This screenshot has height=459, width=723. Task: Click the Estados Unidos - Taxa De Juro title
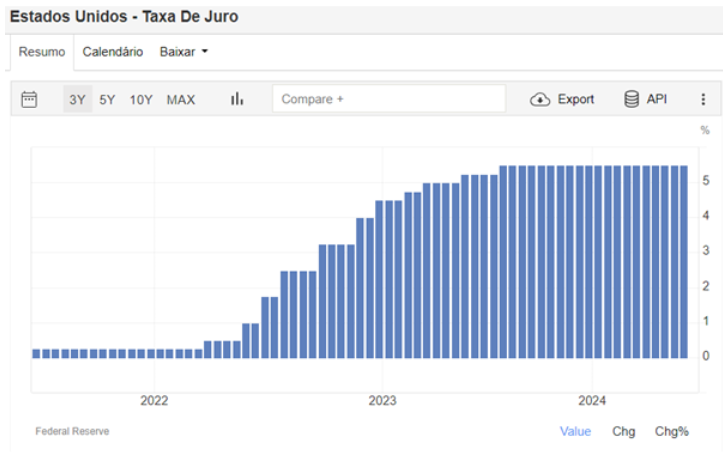click(x=124, y=17)
